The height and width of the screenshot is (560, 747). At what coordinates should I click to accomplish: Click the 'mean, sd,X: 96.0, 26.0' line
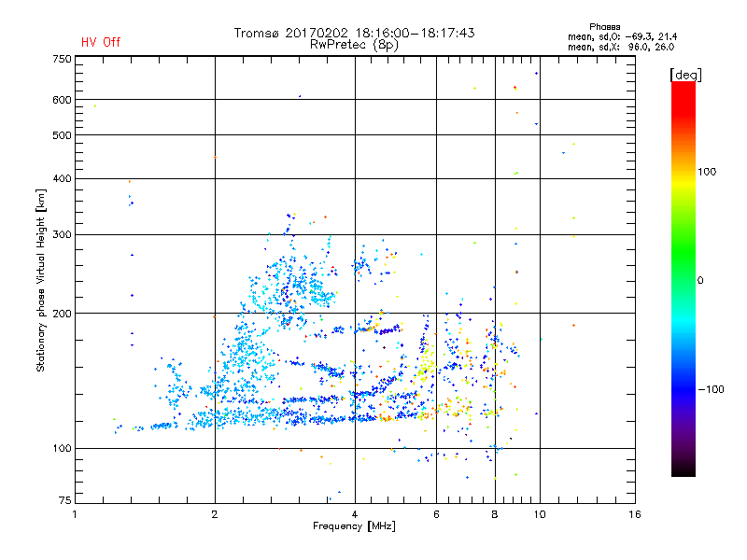pos(621,47)
